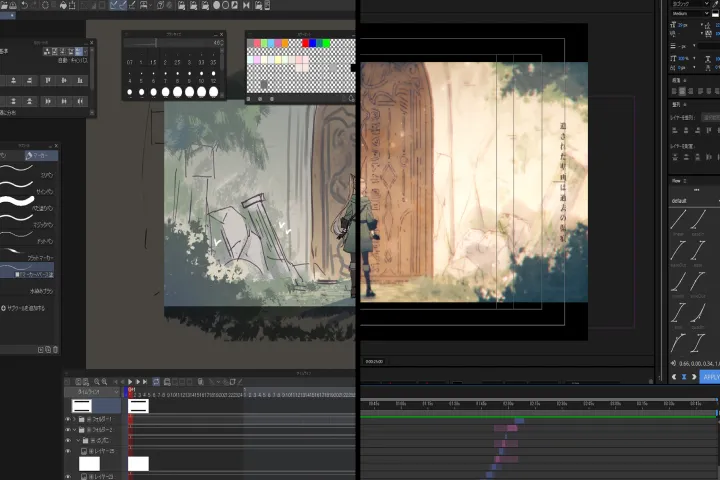Image resolution: width=720 pixels, height=480 pixels.
Task: Go to next frame in timeline toolbar
Action: (138, 382)
